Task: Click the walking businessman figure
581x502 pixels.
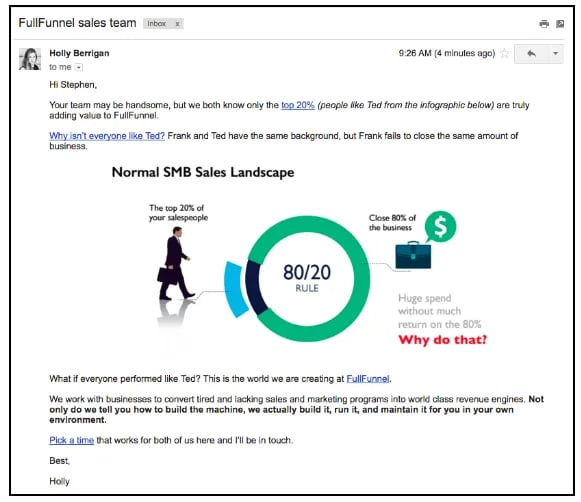Action: click(176, 263)
